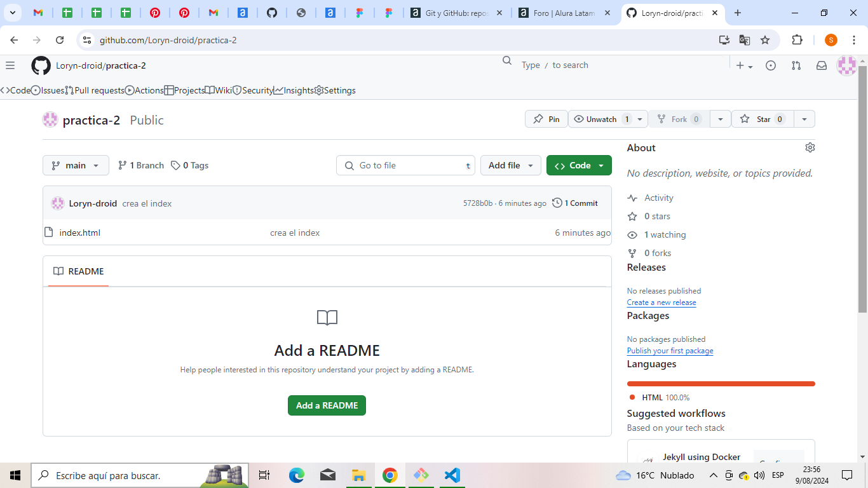868x488 pixels.
Task: Click the About settings gear icon
Action: [810, 147]
